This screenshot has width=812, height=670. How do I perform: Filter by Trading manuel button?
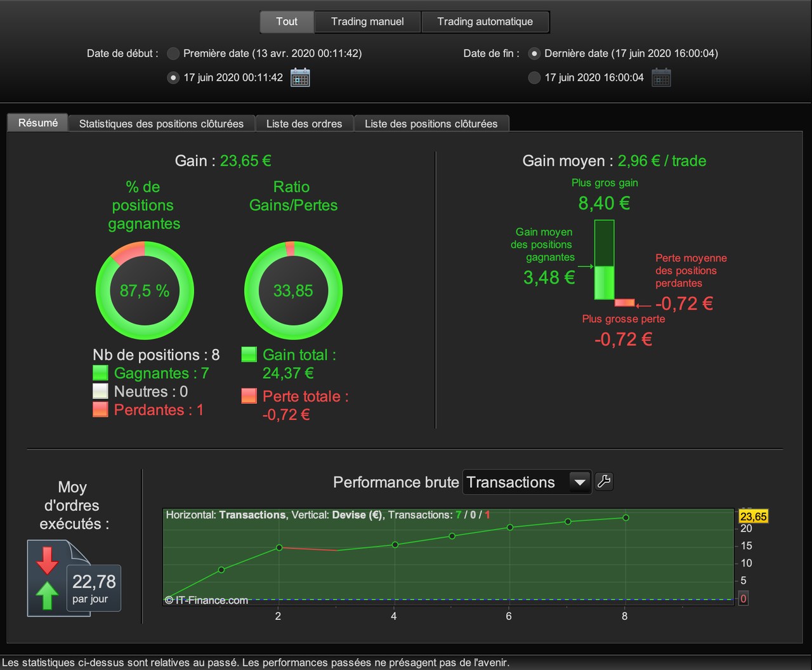pyautogui.click(x=367, y=22)
